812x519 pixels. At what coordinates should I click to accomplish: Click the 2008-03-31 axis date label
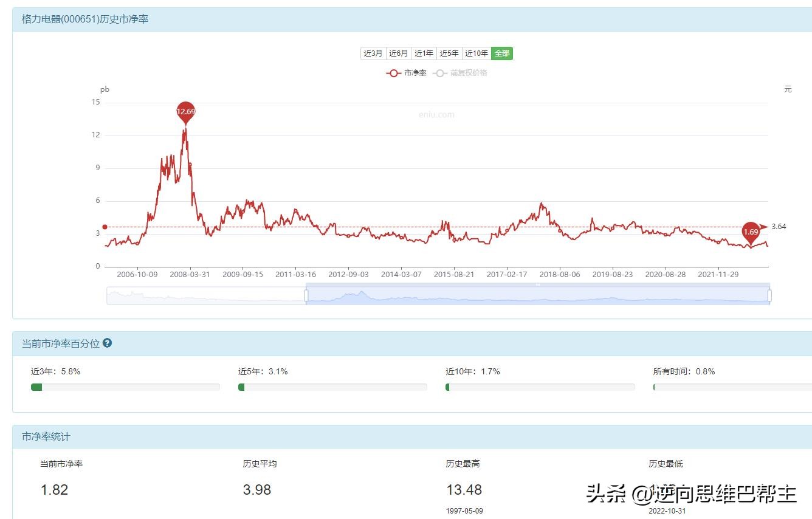191,274
